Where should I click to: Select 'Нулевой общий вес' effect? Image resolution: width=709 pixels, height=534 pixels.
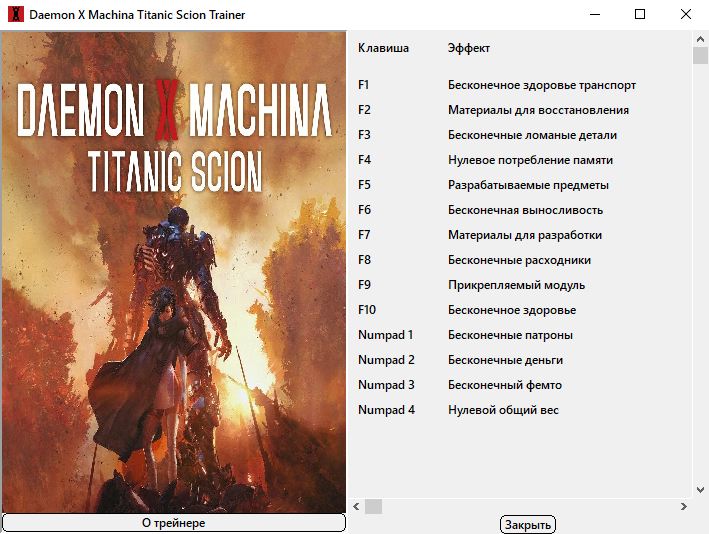(503, 410)
